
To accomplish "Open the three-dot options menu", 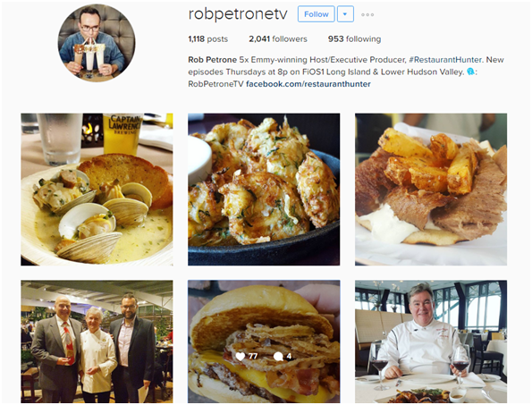I will coord(367,14).
